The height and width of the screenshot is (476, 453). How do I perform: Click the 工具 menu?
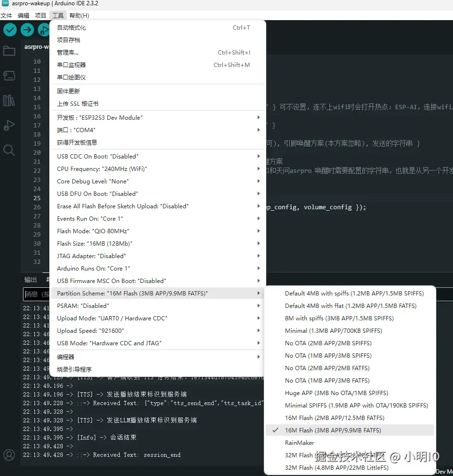click(57, 15)
